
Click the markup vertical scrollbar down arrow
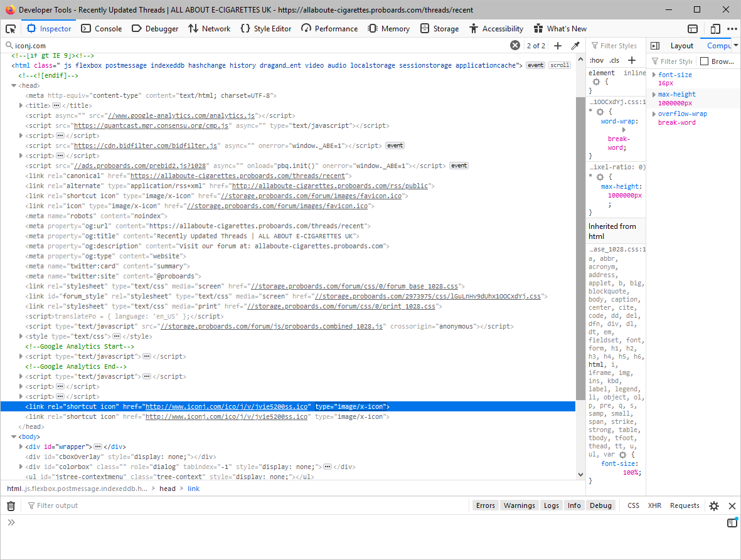pos(581,475)
